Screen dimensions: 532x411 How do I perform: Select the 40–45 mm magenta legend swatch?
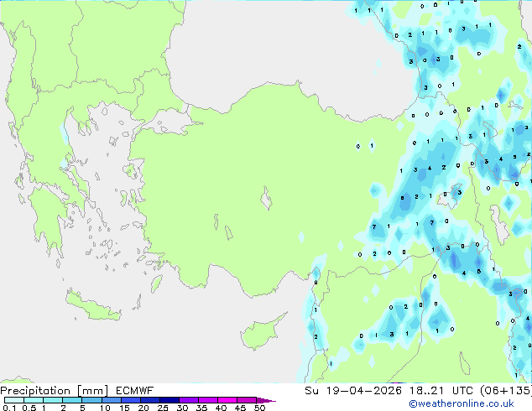(x=227, y=400)
